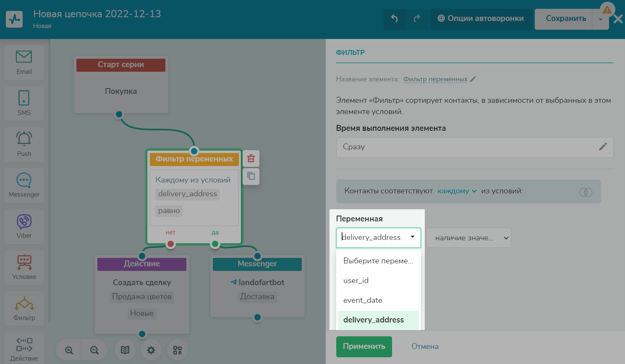Click the Переменная delivery_address combo box
Image resolution: width=625 pixels, height=364 pixels.
coord(378,237)
